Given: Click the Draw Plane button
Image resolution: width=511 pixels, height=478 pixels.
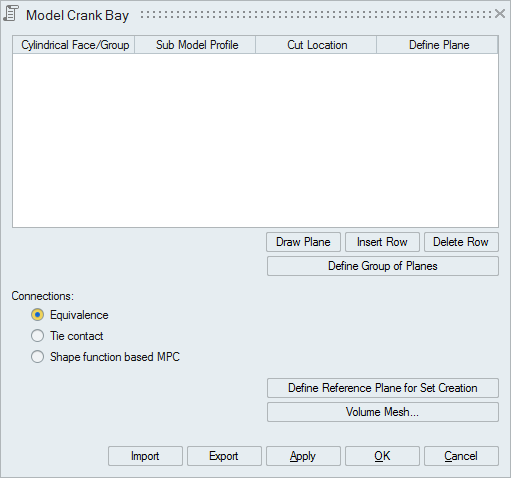Looking at the screenshot, I should tap(303, 242).
